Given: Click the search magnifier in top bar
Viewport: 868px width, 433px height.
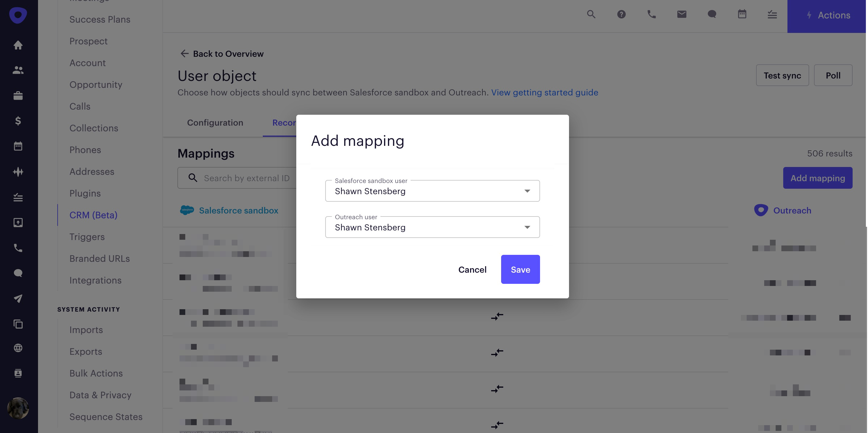Looking at the screenshot, I should (591, 14).
